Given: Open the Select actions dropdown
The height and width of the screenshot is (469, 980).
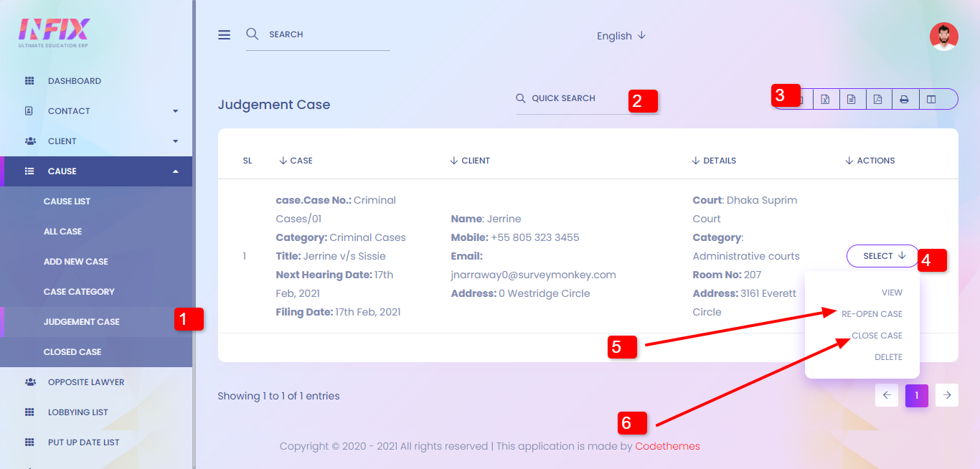Looking at the screenshot, I should [883, 256].
